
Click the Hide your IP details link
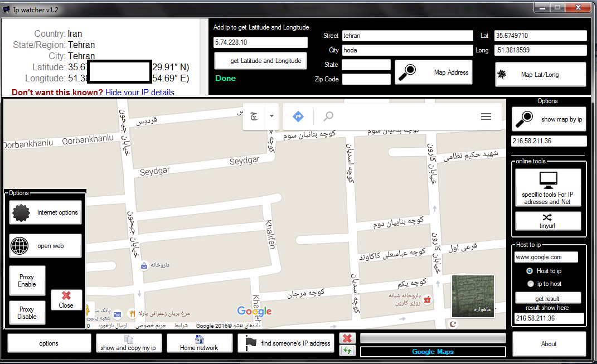[x=140, y=92]
